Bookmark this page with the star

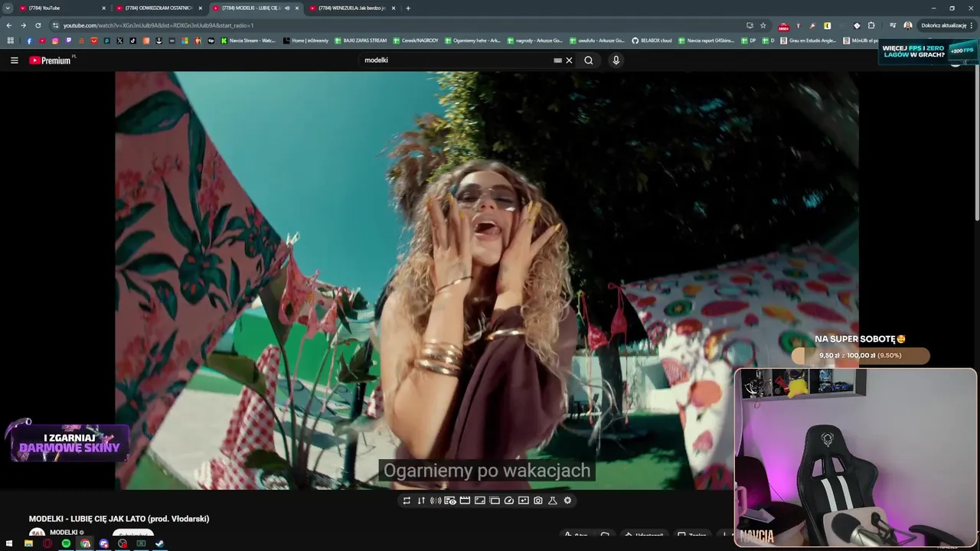(763, 25)
